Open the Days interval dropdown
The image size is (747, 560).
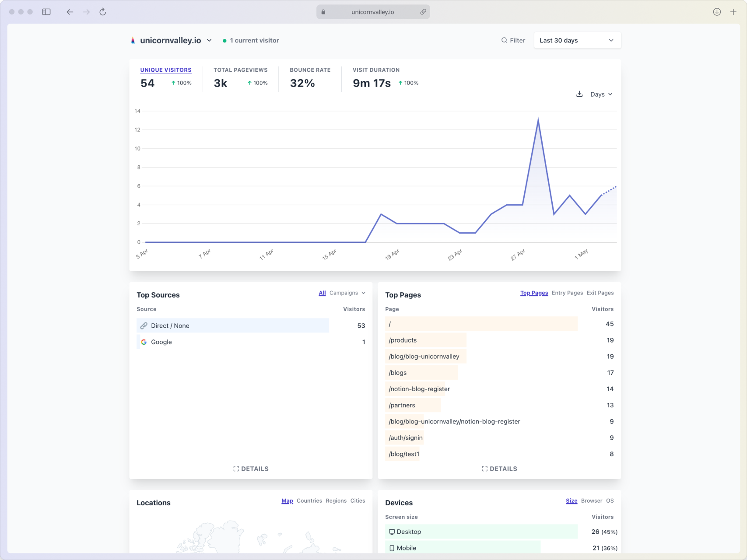coord(601,94)
